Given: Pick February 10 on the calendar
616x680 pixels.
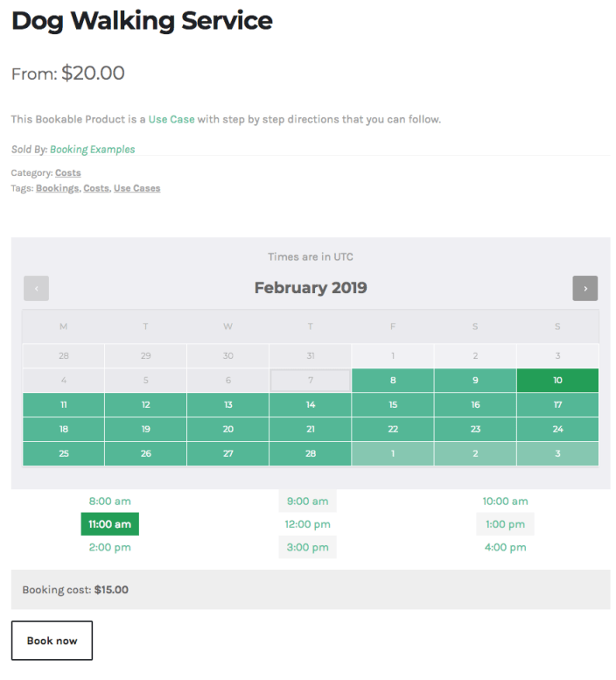Looking at the screenshot, I should tap(557, 381).
